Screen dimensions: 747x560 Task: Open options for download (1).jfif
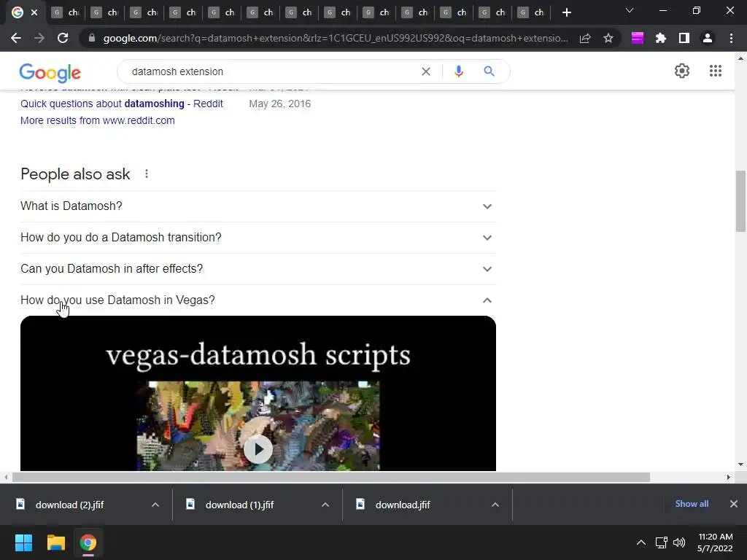[x=325, y=505]
